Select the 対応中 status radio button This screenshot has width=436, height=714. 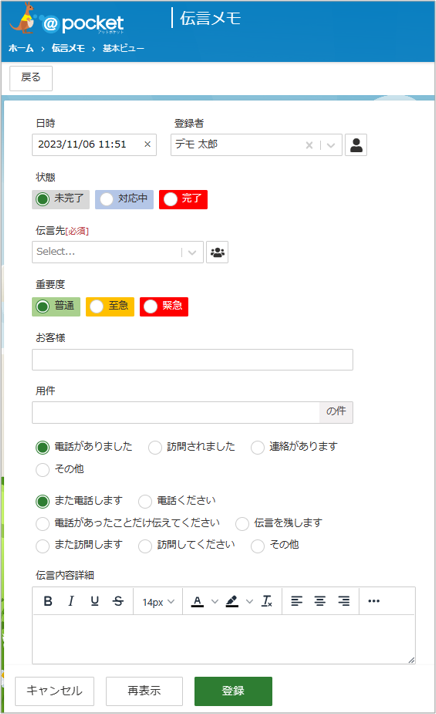pos(107,199)
